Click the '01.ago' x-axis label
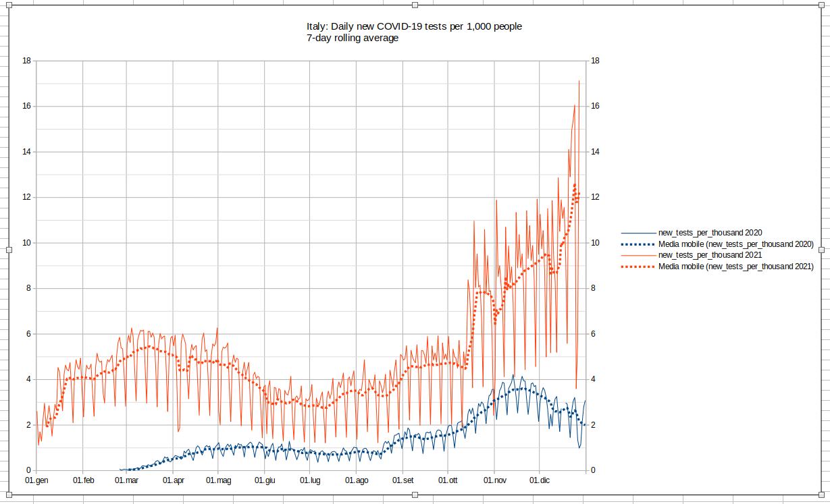 pos(357,480)
